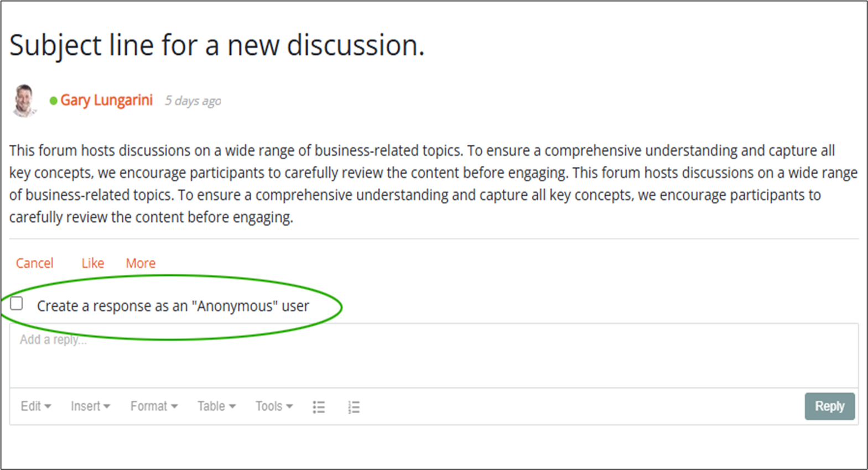Open the Edit dropdown menu

[x=36, y=406]
